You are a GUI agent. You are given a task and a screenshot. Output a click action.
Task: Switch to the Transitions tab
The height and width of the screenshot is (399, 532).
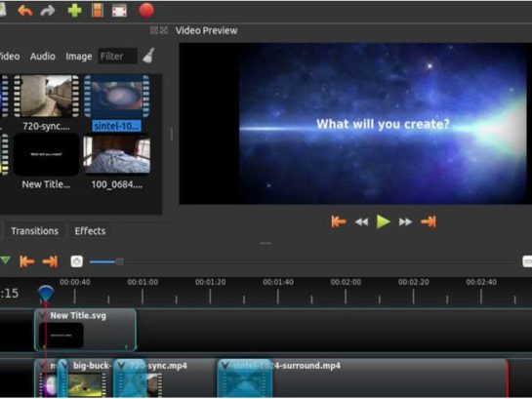34,231
